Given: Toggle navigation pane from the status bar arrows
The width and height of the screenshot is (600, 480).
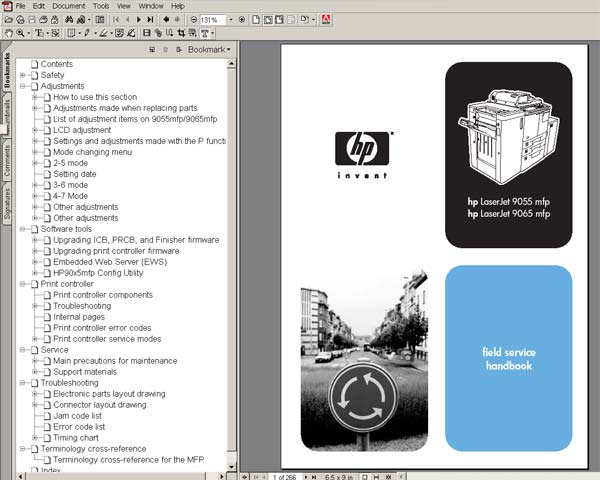Looking at the screenshot, I should click(x=245, y=477).
